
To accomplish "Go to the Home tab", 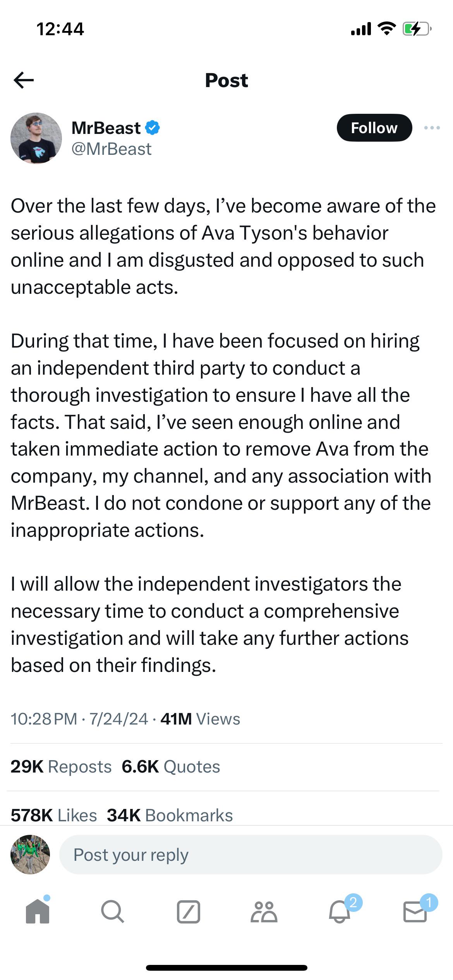I will [x=38, y=912].
